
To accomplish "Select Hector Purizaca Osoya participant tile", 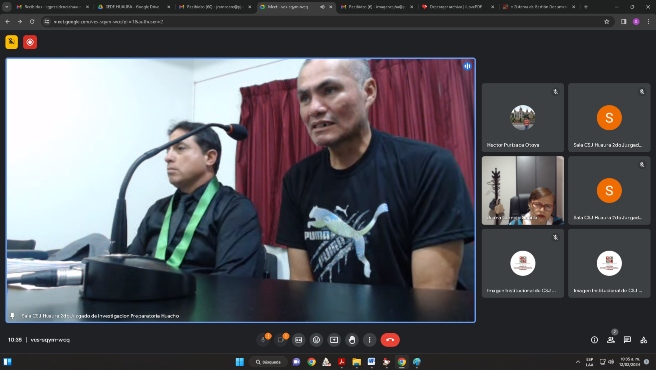I will click(x=523, y=118).
